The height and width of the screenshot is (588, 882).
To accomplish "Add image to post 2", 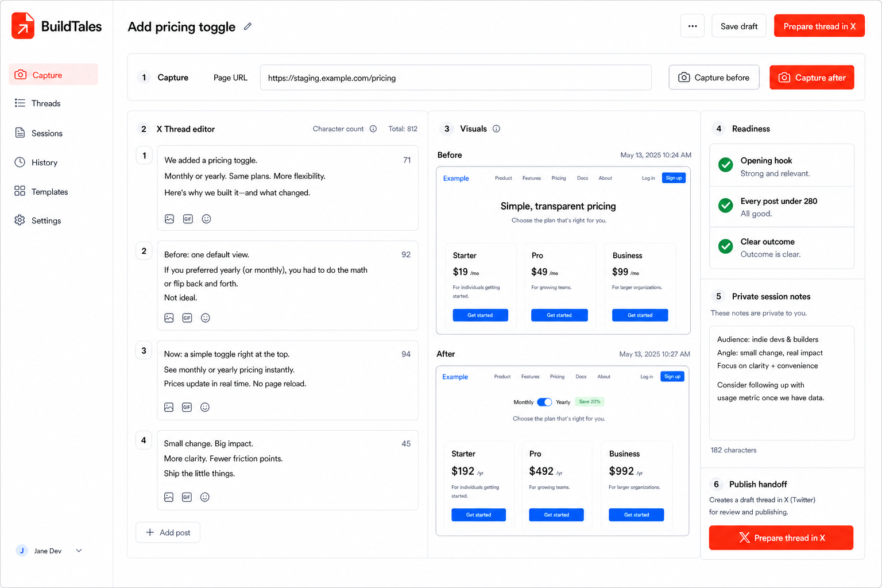I will 169,318.
